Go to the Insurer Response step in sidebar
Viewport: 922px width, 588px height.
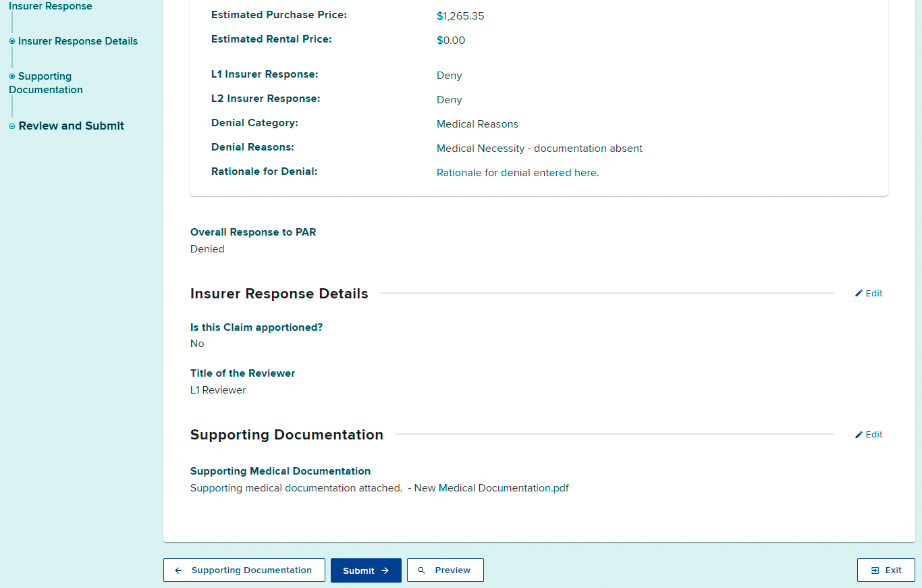(51, 7)
